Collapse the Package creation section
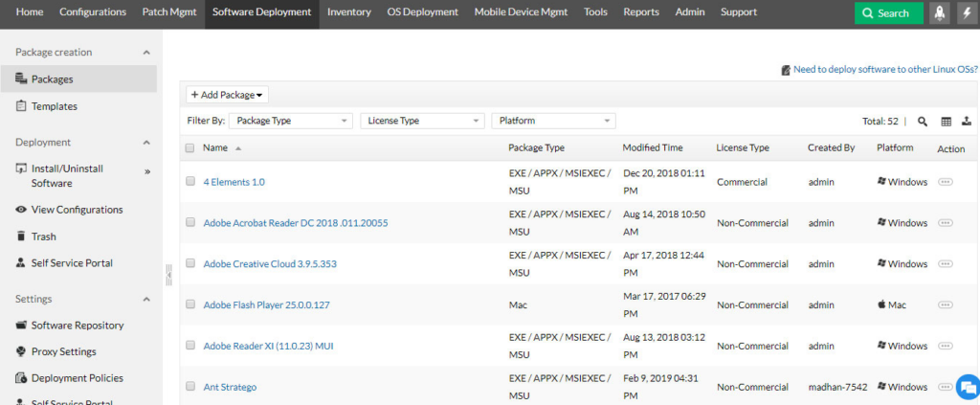980x405 pixels. [x=146, y=53]
